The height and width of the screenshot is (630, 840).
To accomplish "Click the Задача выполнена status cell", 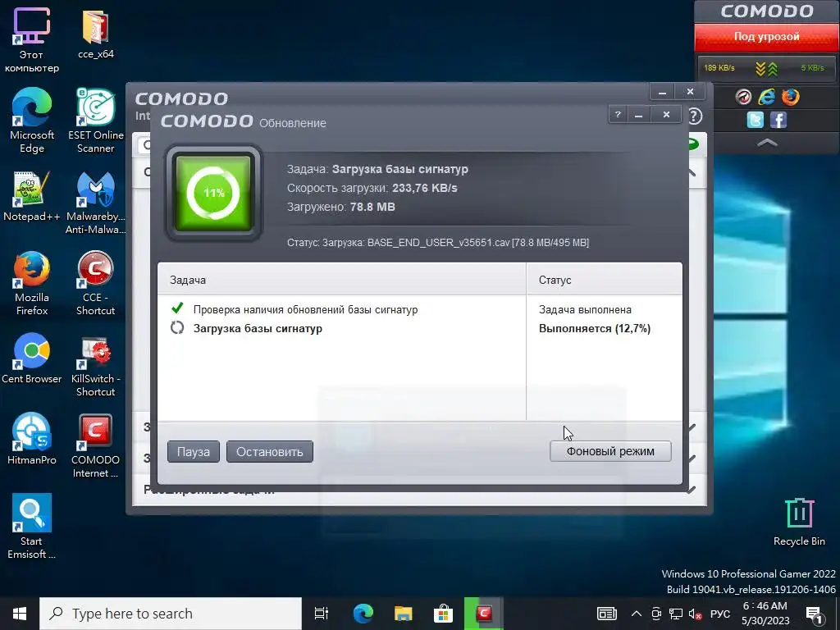I will click(x=585, y=309).
